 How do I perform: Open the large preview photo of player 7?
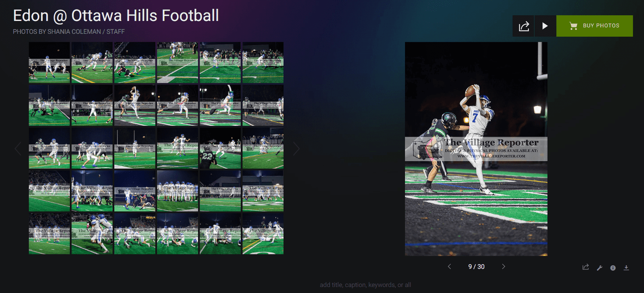click(x=476, y=149)
